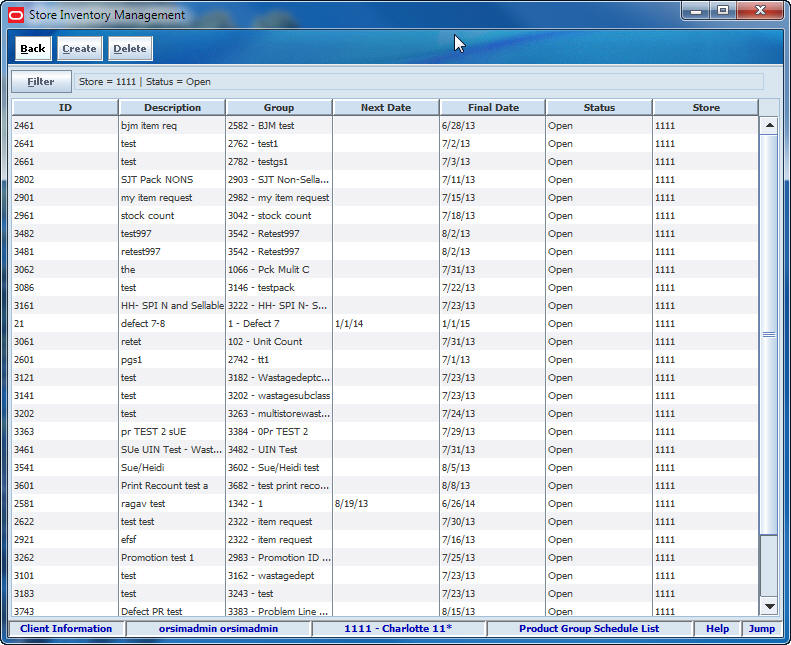Click the Back button
The width and height of the screenshot is (791, 645).
tap(33, 48)
